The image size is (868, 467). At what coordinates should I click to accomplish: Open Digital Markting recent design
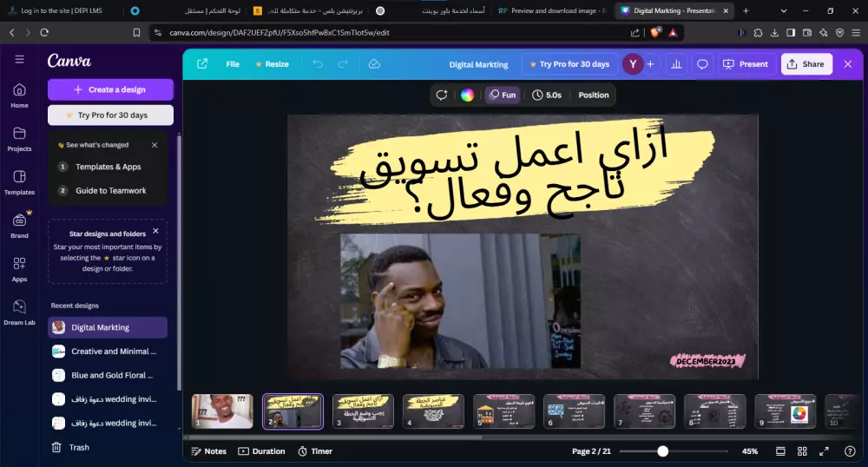pos(108,327)
